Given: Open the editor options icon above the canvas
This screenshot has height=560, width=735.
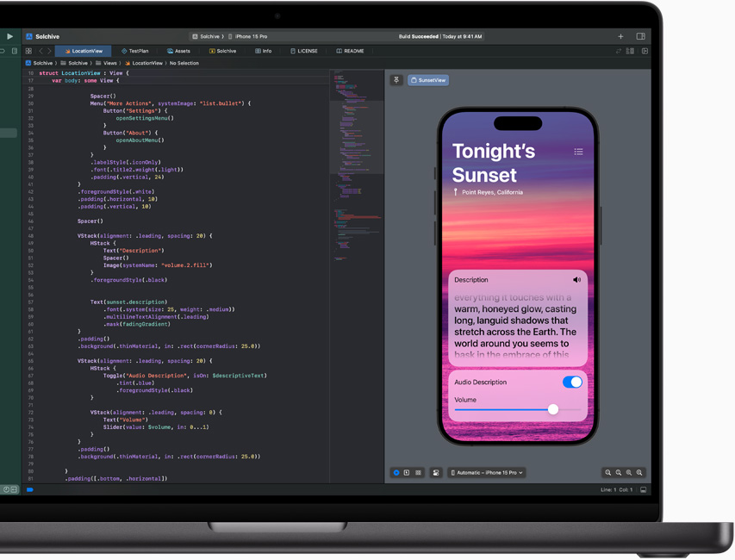Looking at the screenshot, I should tap(436, 473).
